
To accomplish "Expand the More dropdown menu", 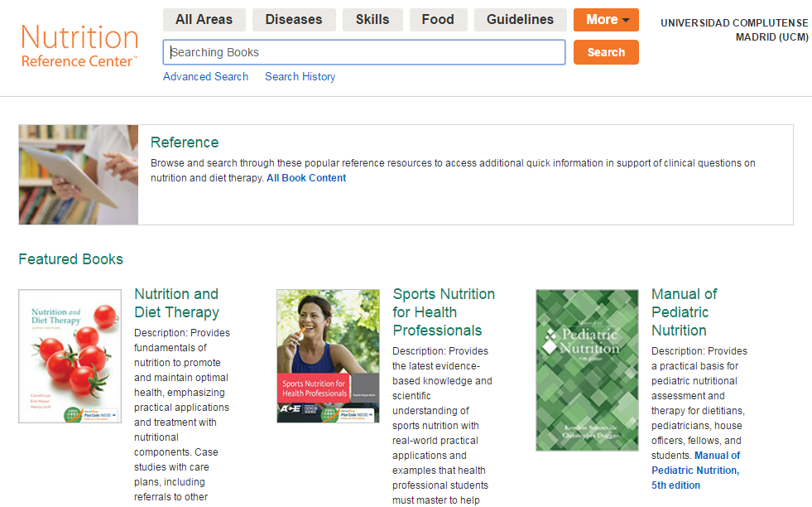I will click(606, 20).
